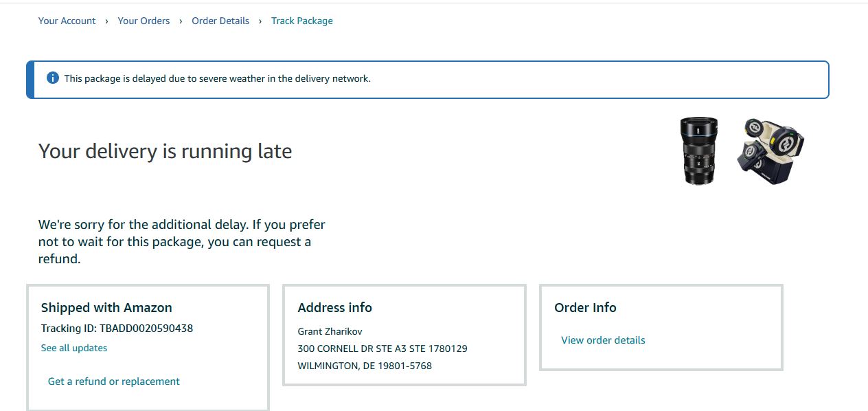
Task: Click the Shipped with Amazon heading
Action: tap(106, 308)
